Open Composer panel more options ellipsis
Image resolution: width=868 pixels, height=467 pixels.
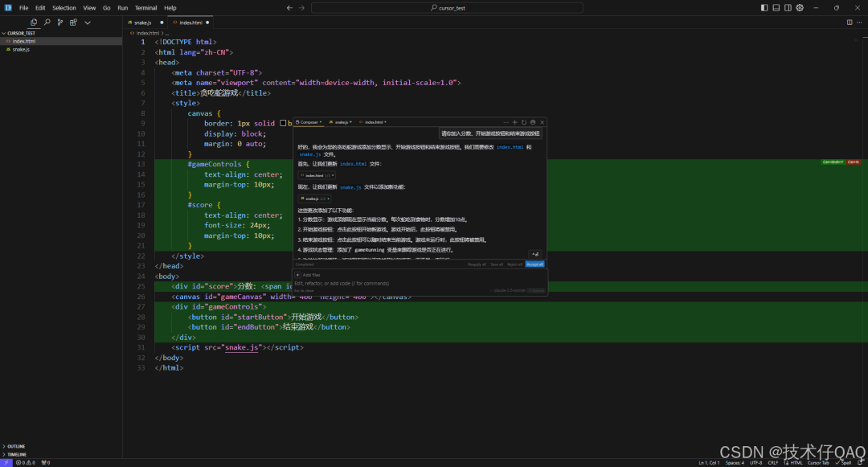(506, 122)
